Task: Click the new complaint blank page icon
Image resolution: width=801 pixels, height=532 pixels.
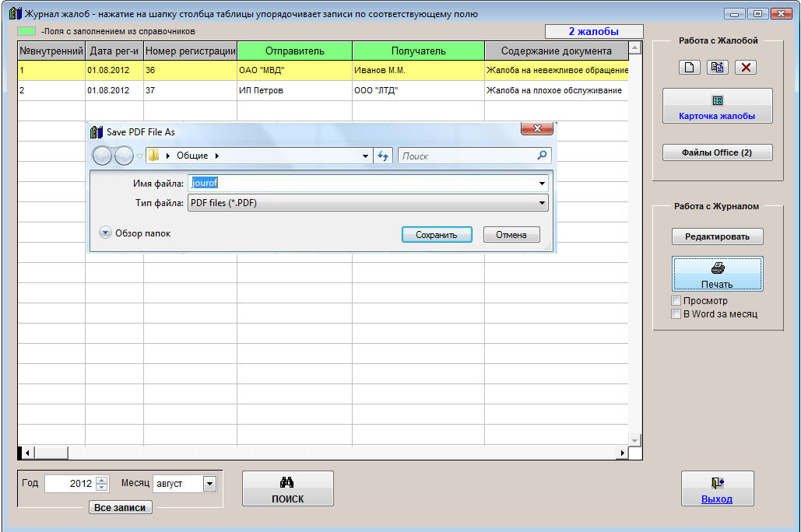Action: [x=689, y=68]
